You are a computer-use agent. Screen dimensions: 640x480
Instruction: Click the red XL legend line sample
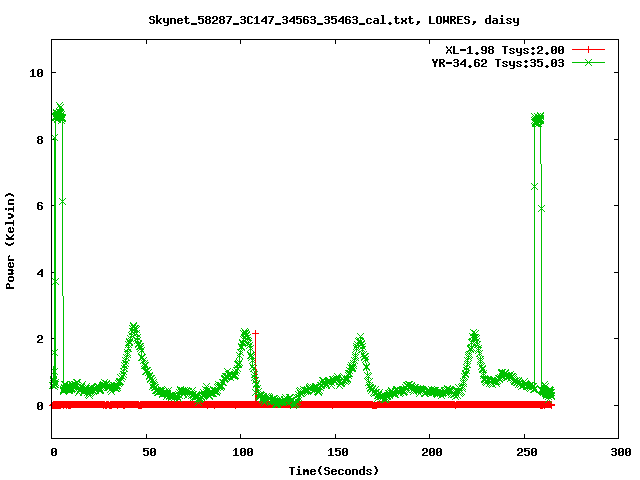click(588, 50)
